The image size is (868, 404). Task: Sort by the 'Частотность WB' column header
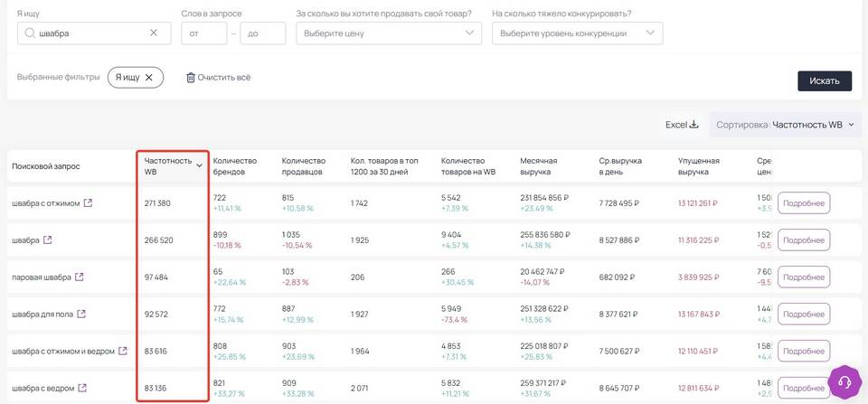click(172, 165)
